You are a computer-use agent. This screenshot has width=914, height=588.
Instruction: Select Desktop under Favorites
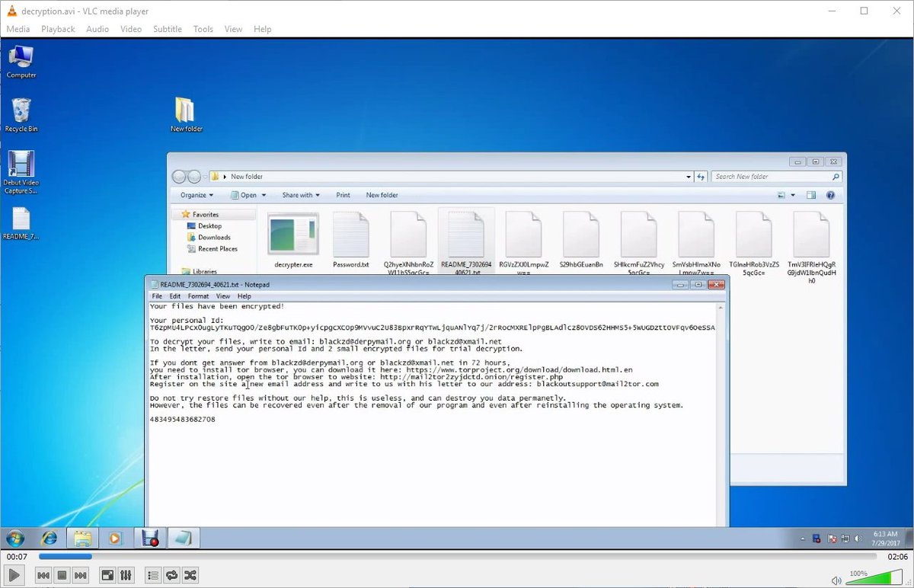[209, 226]
